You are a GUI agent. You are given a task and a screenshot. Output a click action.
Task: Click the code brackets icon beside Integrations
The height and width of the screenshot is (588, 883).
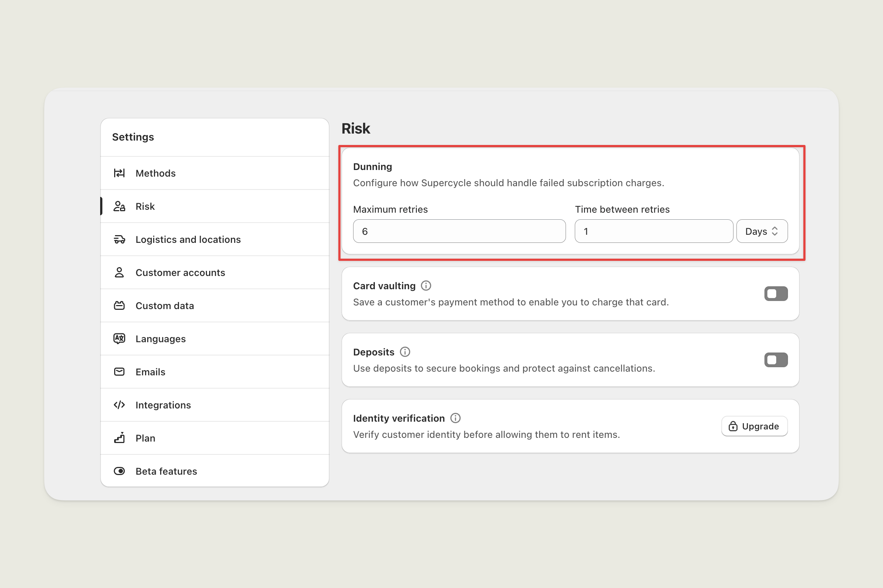tap(119, 405)
